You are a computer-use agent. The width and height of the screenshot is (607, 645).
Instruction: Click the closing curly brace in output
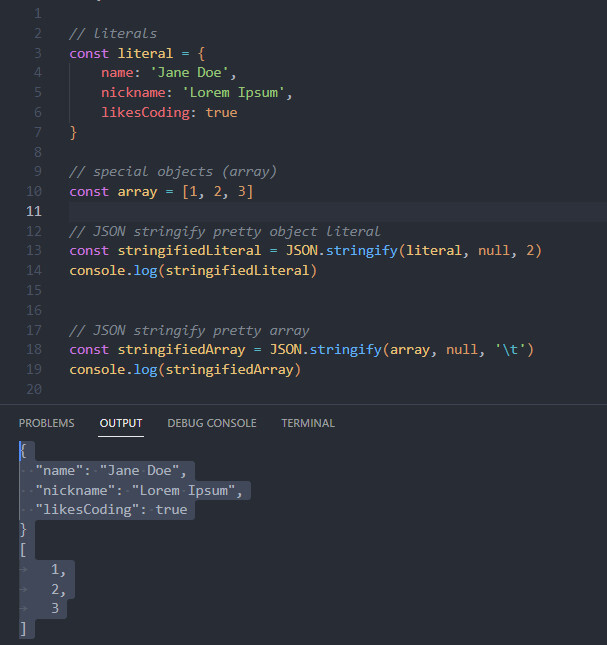pyautogui.click(x=23, y=530)
